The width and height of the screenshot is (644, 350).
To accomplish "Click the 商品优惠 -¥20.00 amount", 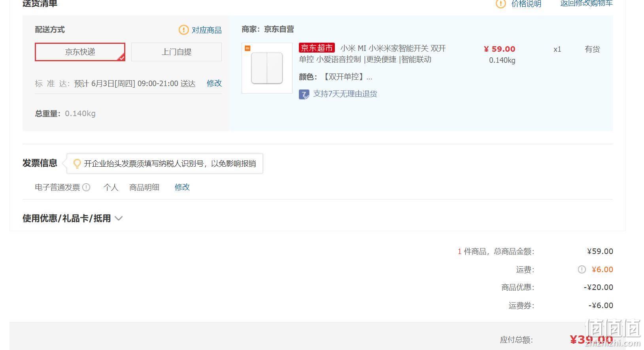I will point(599,288).
